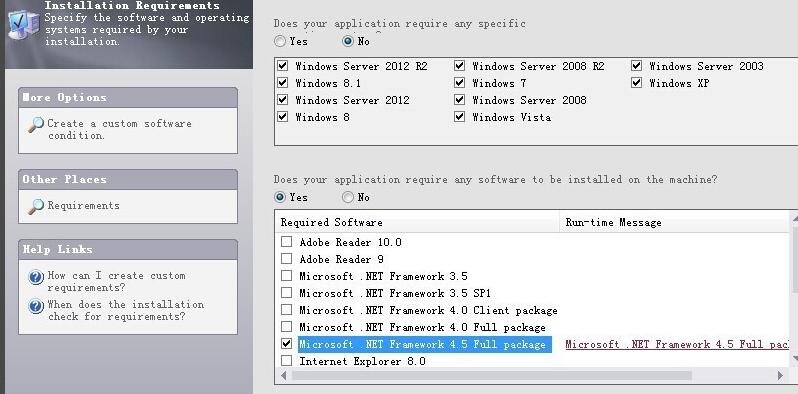Go to Requirements under Other Places
The image size is (798, 394).
point(83,206)
